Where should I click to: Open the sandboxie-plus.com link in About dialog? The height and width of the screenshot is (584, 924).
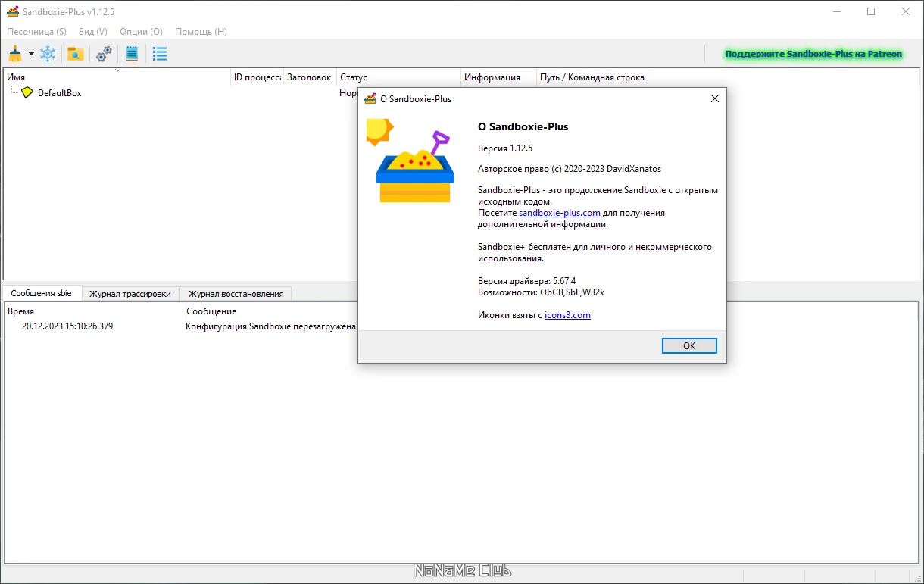[560, 213]
